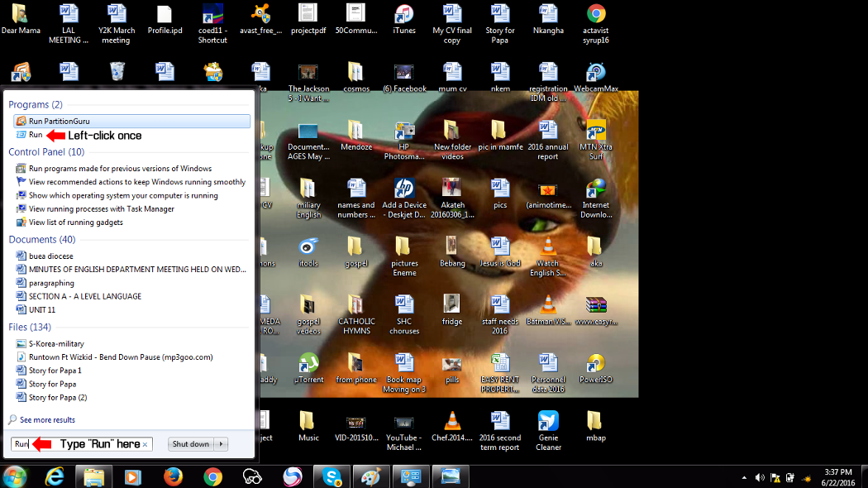
Task: Open Windows Explorer folder on taskbar
Action: tap(93, 477)
